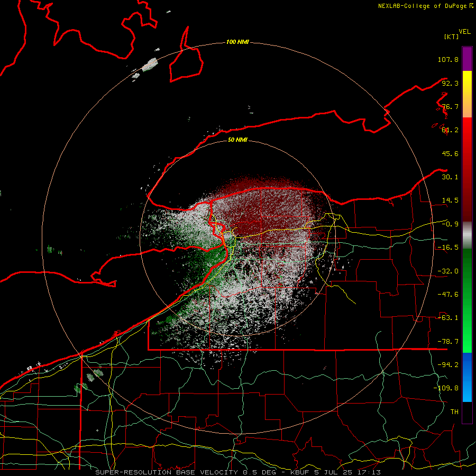Click the purple segment of the velocity color bar
The width and height of the screenshot is (476, 476).
point(467,59)
